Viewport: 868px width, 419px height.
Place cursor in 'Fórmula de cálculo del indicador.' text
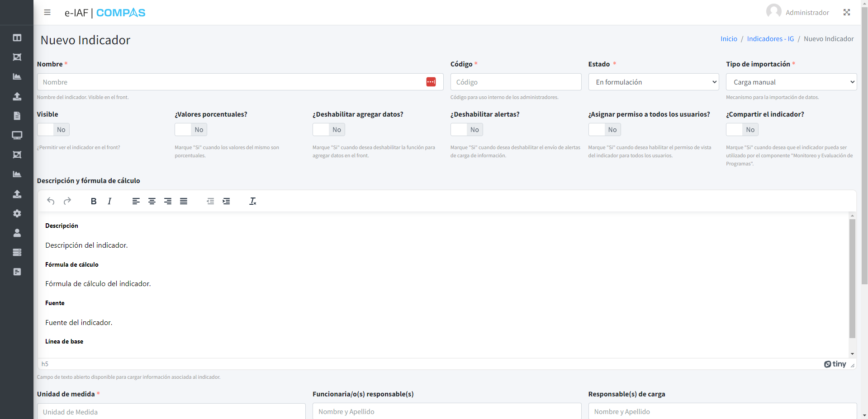(x=98, y=283)
